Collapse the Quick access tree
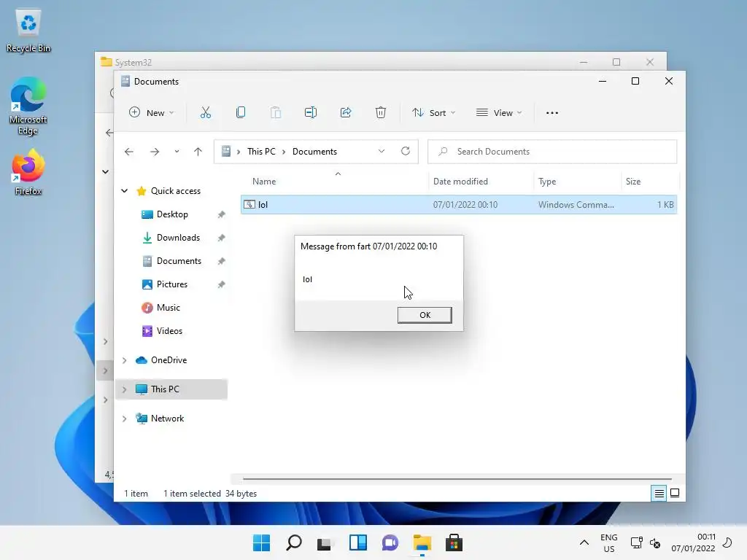The width and height of the screenshot is (747, 560). point(124,191)
